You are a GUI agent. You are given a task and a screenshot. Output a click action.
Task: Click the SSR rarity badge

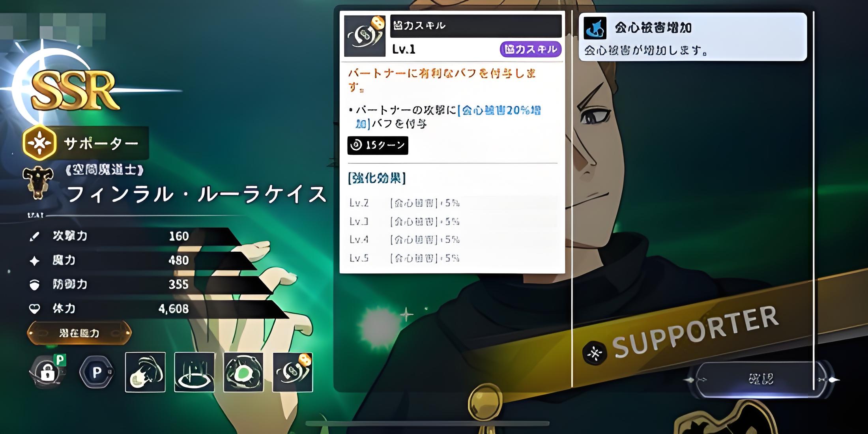tap(75, 90)
